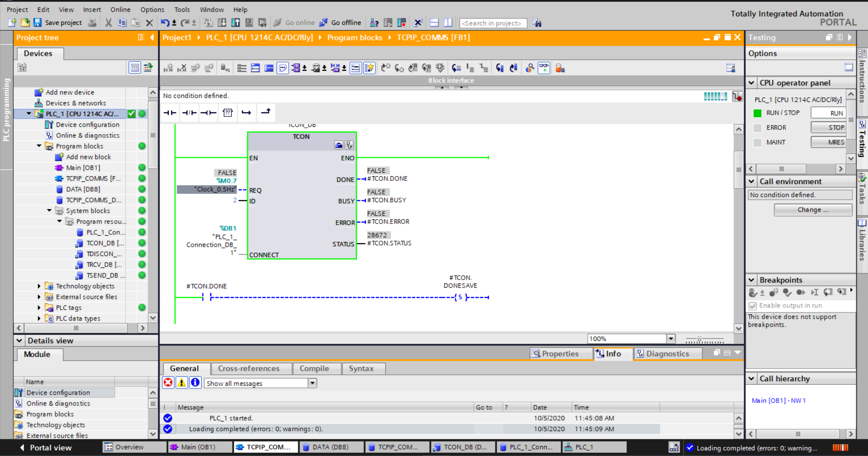The height and width of the screenshot is (456, 868).
Task: Open project via folder toolbar icon
Action: pos(25,23)
